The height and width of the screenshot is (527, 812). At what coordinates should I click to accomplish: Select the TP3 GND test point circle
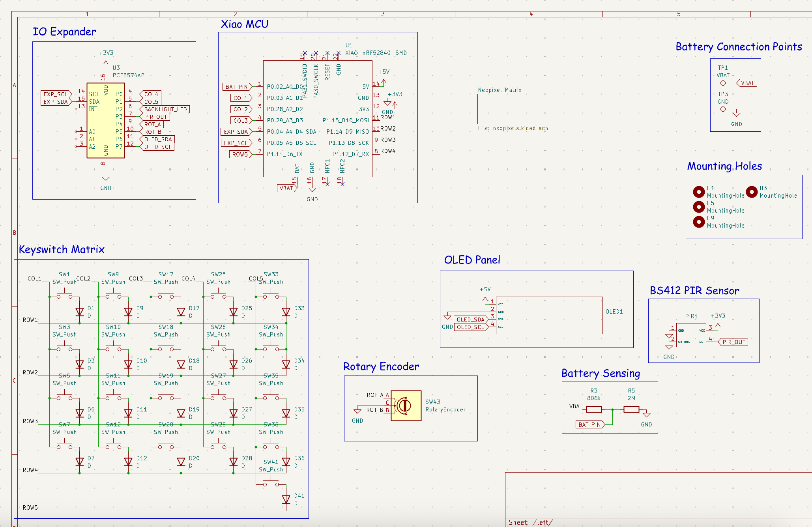tap(723, 109)
